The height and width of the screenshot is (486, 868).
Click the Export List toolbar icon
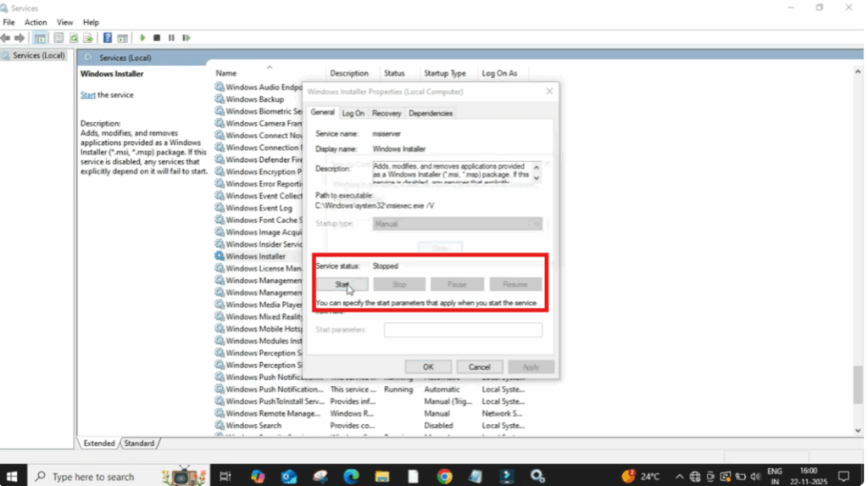point(88,37)
